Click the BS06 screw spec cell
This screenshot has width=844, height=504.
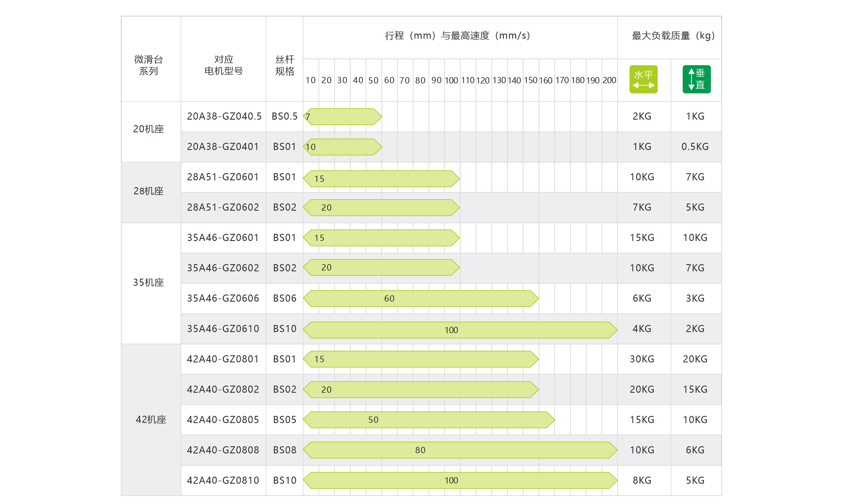(285, 298)
